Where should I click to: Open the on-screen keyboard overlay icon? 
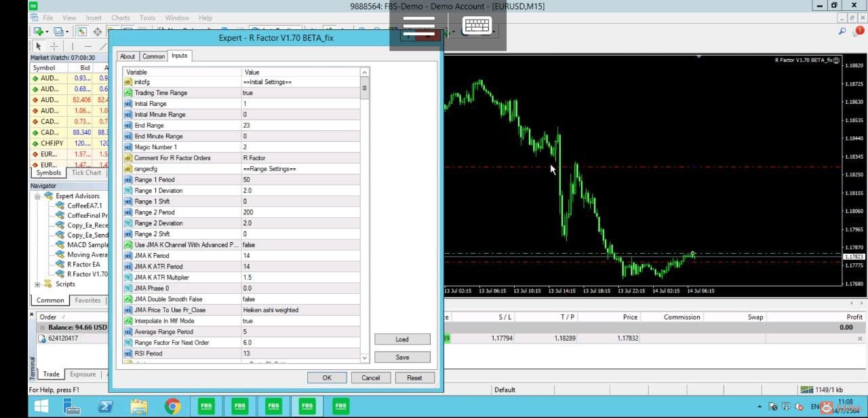pyautogui.click(x=477, y=26)
